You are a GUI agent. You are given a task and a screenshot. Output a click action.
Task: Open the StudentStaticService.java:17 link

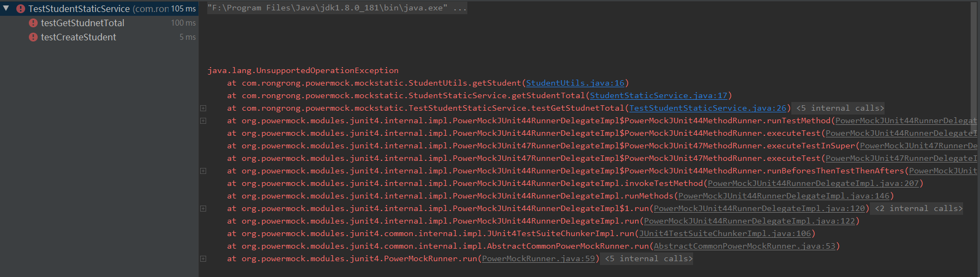[658, 96]
